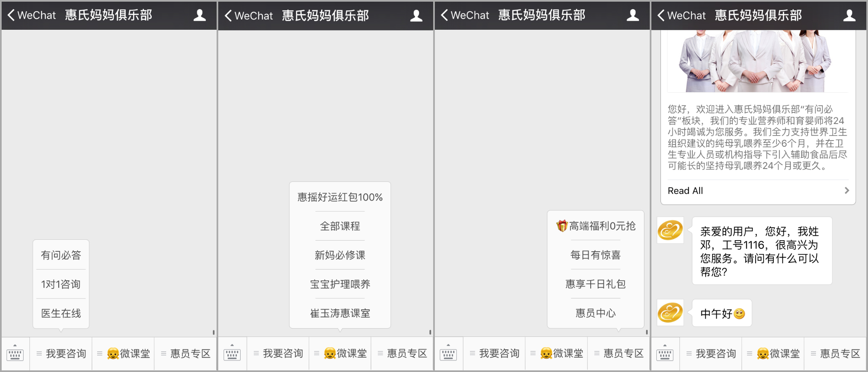868x372 pixels.
Task: Switch to keyboard input in the Read All screen
Action: [665, 353]
